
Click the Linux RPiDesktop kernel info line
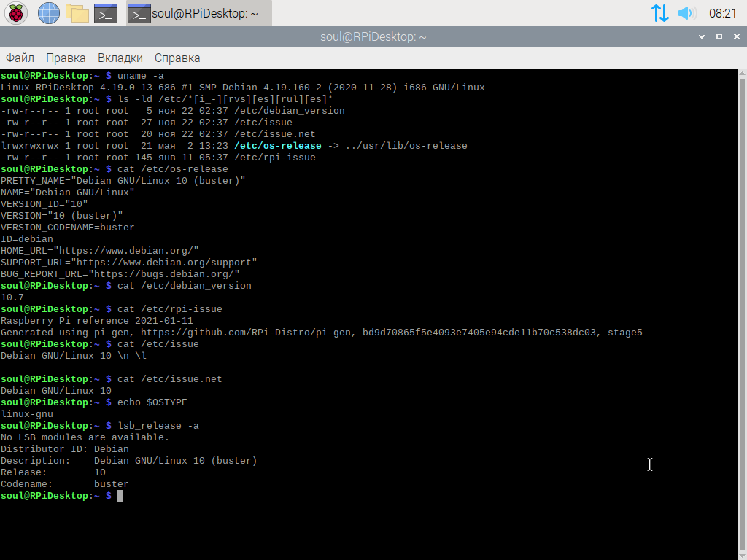point(242,87)
